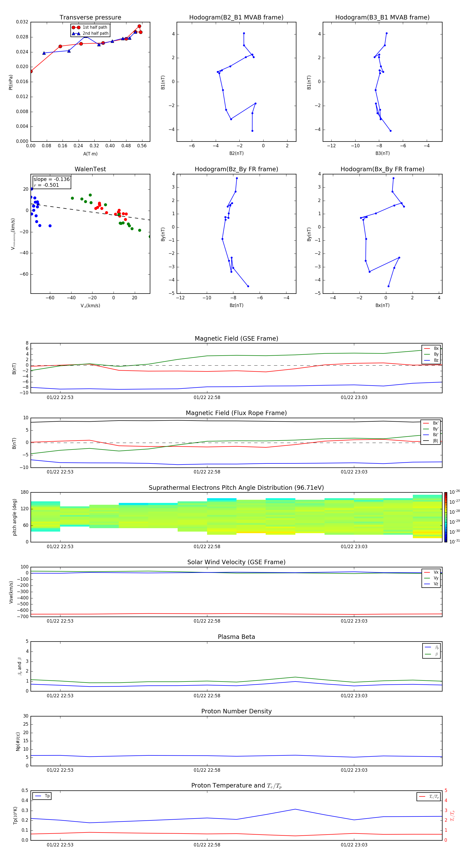473x868 pixels.
Task: Click the "Hodogram(Bz_By FR frame)" title
Action: point(236,169)
